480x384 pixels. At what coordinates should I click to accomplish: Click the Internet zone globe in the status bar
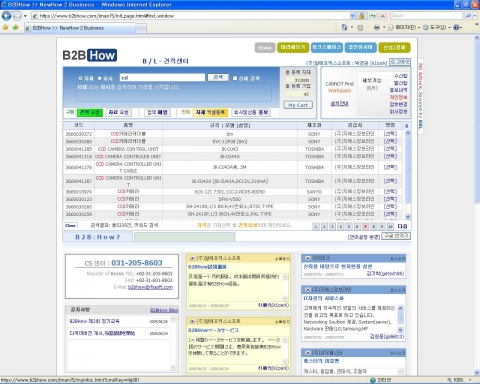click(373, 380)
